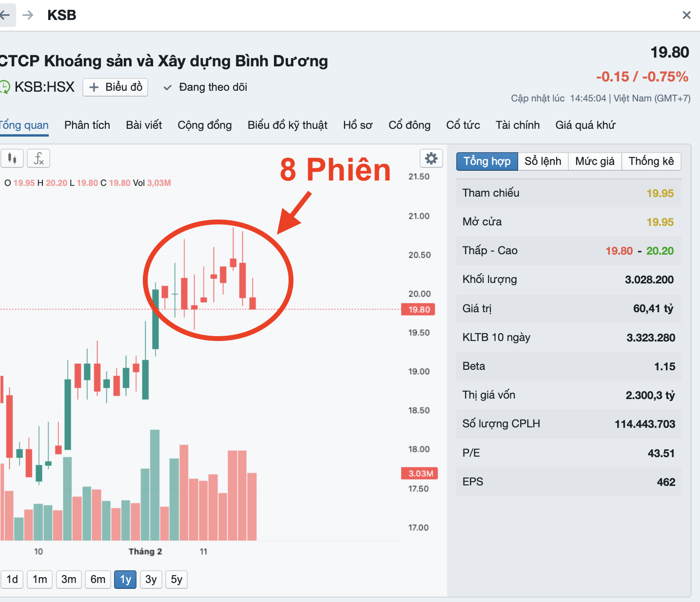Select the Sổ lệnh panel tab

[543, 161]
